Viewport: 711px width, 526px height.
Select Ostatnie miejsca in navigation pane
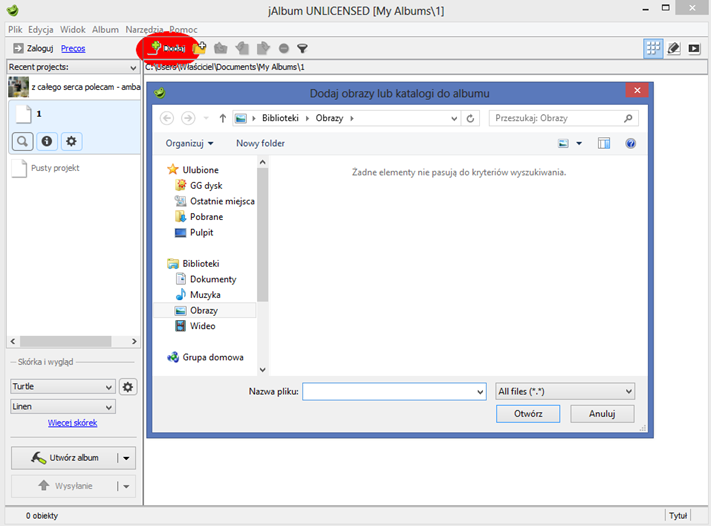(215, 201)
